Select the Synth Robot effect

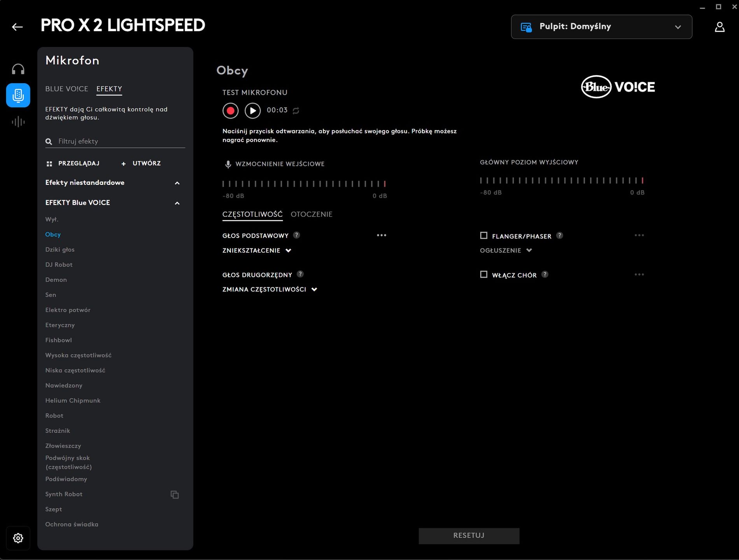(x=64, y=495)
